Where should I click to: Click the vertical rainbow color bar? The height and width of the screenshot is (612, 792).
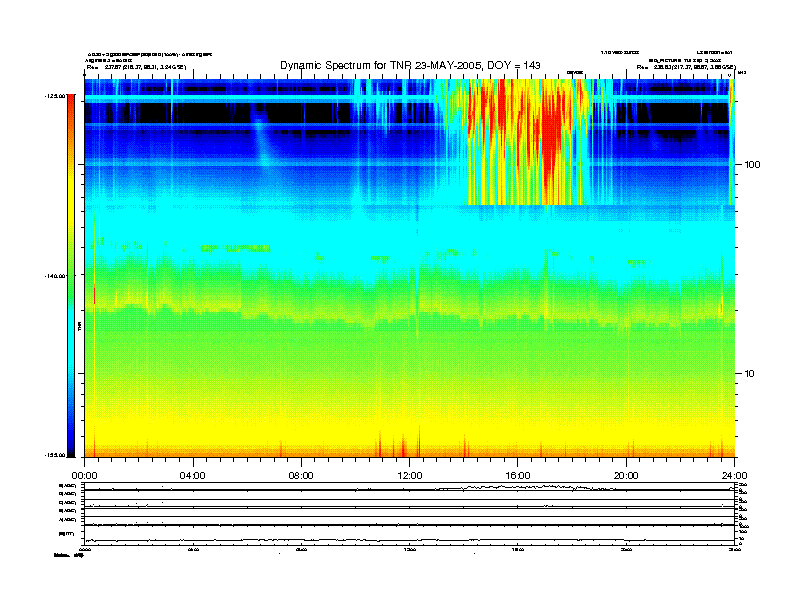tap(71, 276)
